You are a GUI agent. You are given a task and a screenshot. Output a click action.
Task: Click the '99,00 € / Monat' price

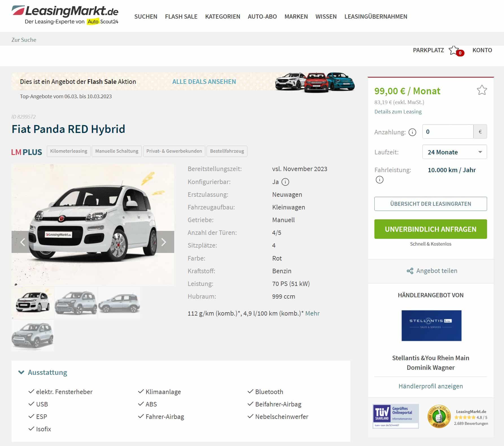(407, 91)
